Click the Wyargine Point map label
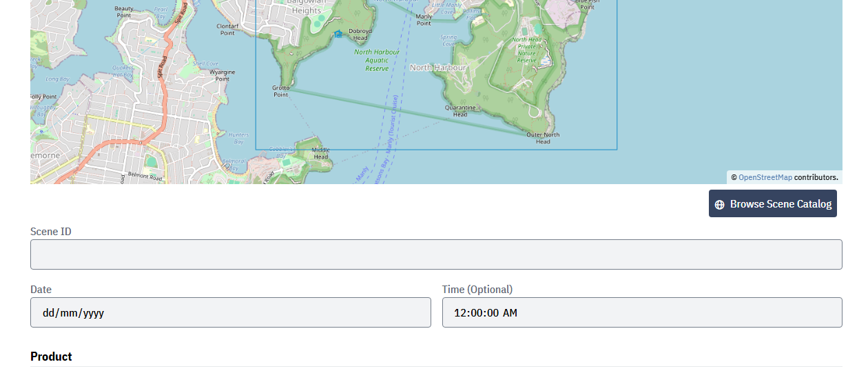 [223, 75]
